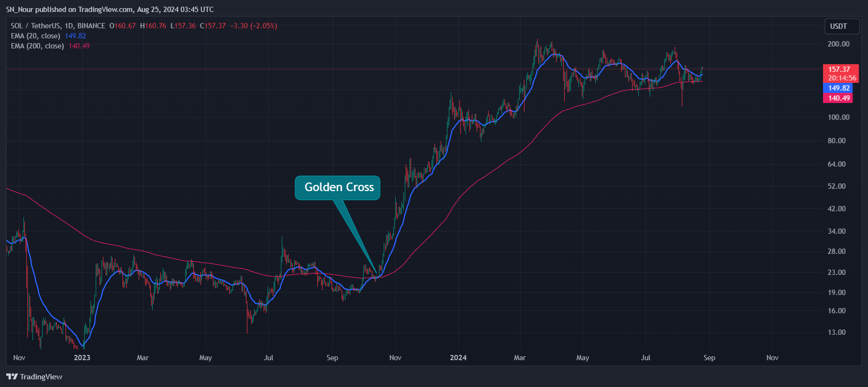Click the 2023 label on time axis

tap(82, 358)
